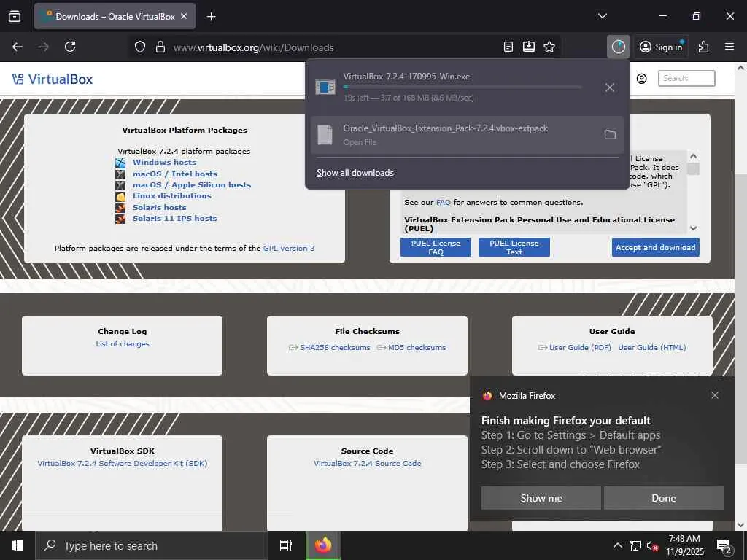
Task: Show hidden system tray icons
Action: pyautogui.click(x=617, y=545)
